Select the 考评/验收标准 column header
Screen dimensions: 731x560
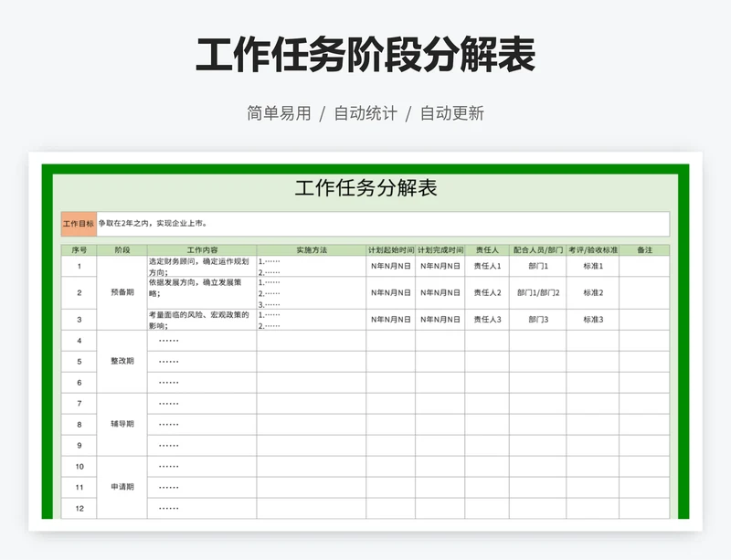point(593,250)
